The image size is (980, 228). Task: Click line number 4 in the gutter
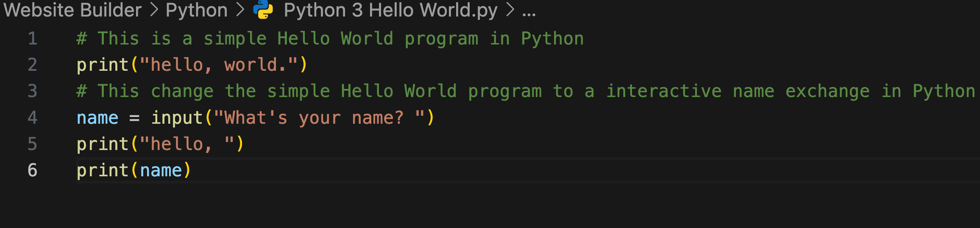coord(33,117)
